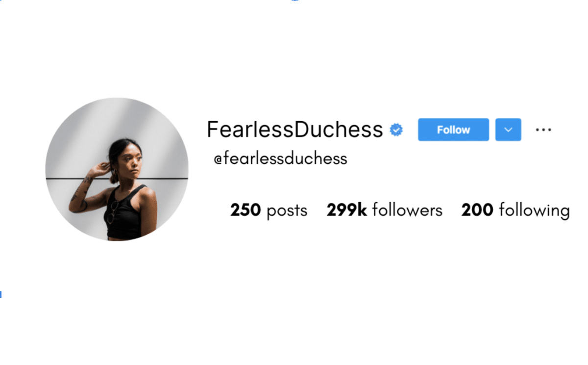Viewport: 588px width, 365px height.
Task: Click the word "posts" label
Action: click(287, 211)
